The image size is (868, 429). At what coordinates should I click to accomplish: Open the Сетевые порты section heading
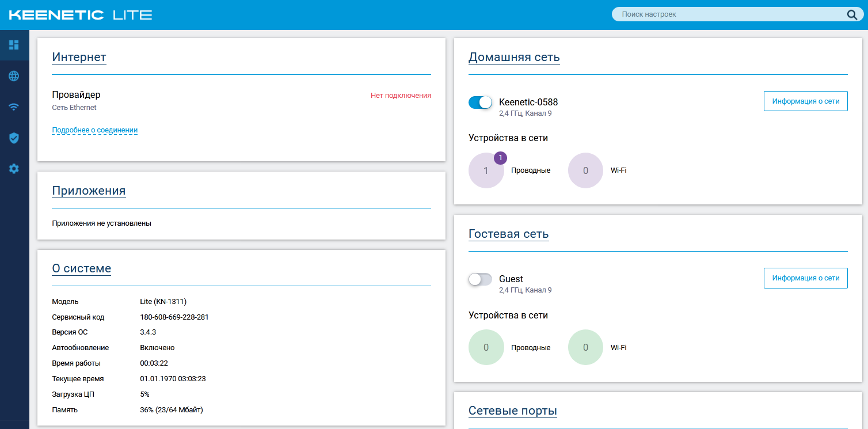click(513, 411)
